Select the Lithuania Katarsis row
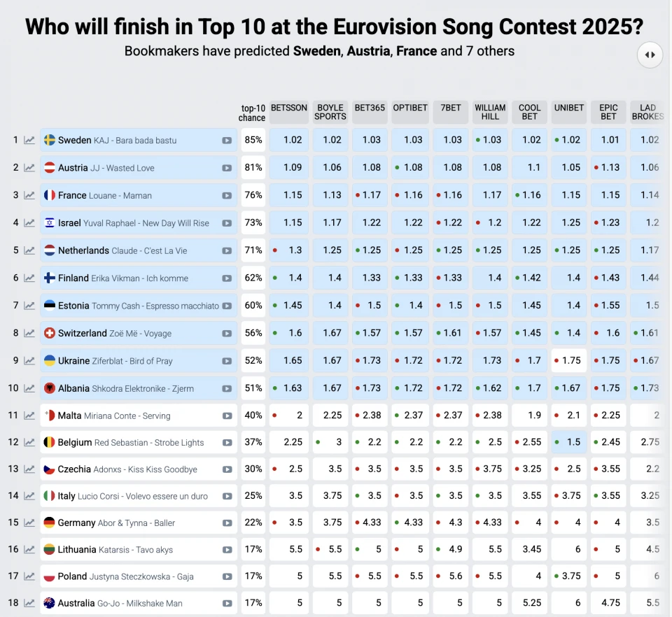This screenshot has height=617, width=672. tap(139, 550)
